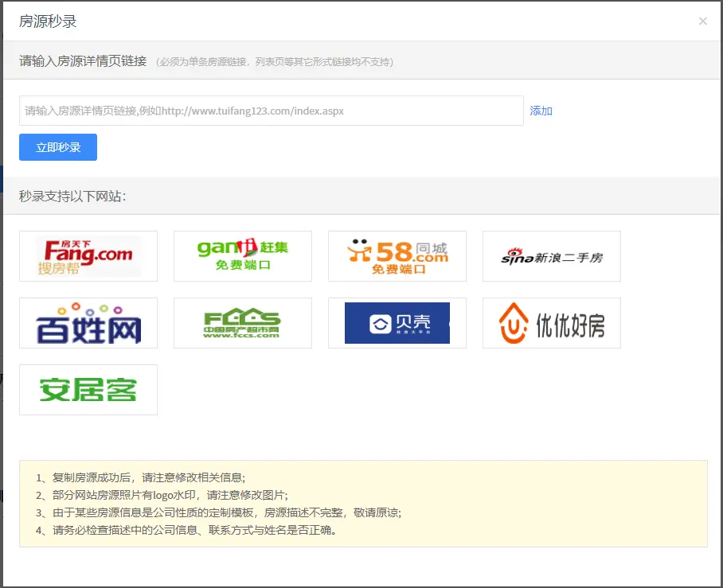Screen dimensions: 723x588
Task: Click the 百姓网 site logo
Action: [x=88, y=323]
